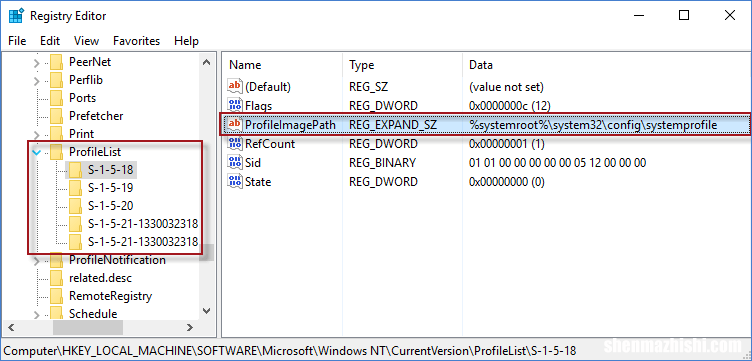
Task: Expand the Perflib key
Action: click(36, 81)
